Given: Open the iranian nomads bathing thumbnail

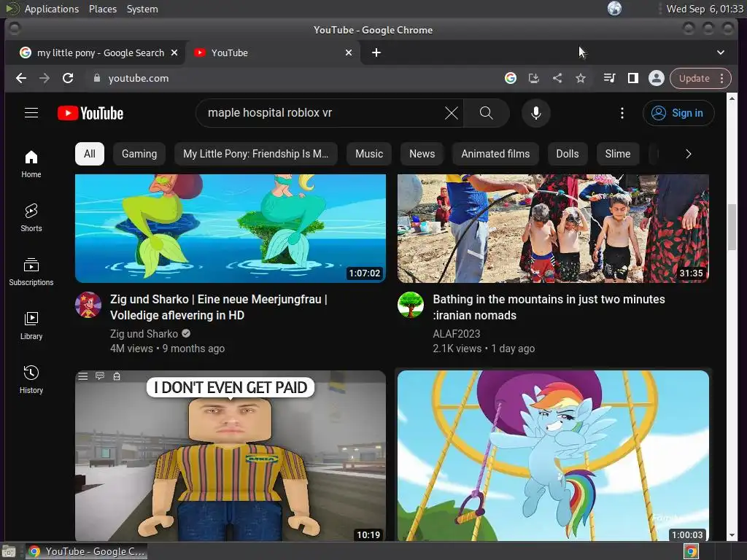Looking at the screenshot, I should pos(553,228).
